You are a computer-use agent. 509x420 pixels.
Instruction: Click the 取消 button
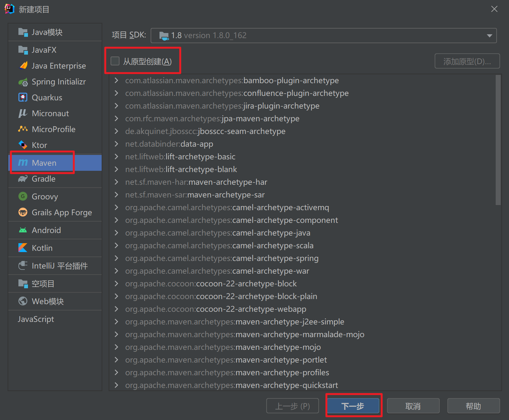pyautogui.click(x=413, y=406)
